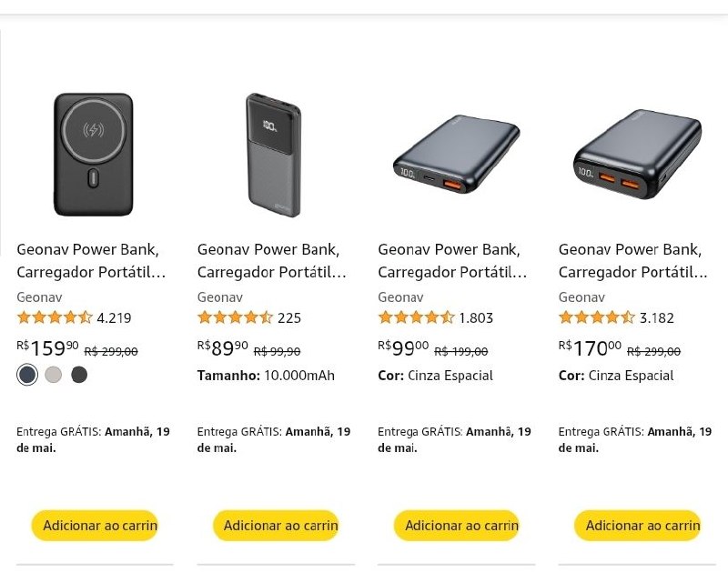Open star rating with 1.803 reviews
This screenshot has width=728, height=573.
tap(416, 317)
